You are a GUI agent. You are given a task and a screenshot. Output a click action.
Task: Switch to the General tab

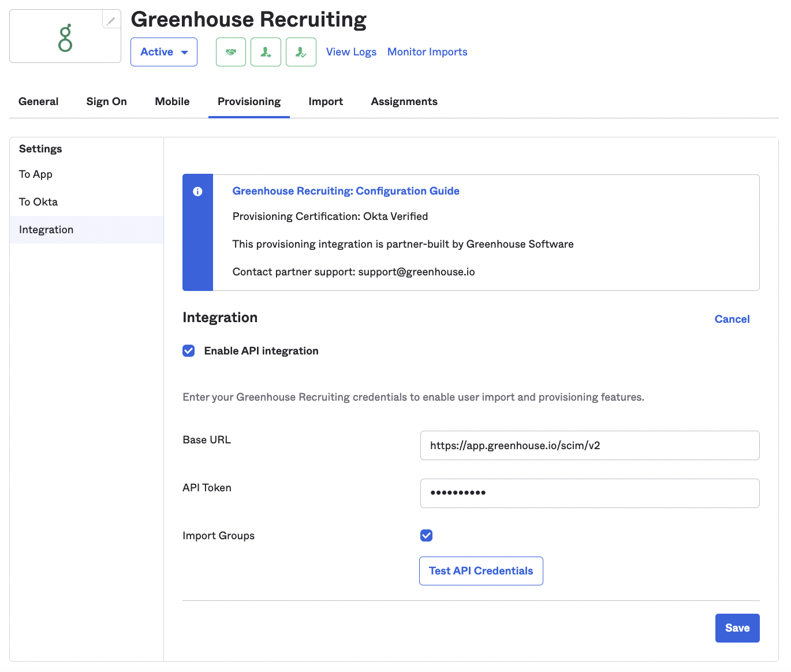(x=39, y=102)
